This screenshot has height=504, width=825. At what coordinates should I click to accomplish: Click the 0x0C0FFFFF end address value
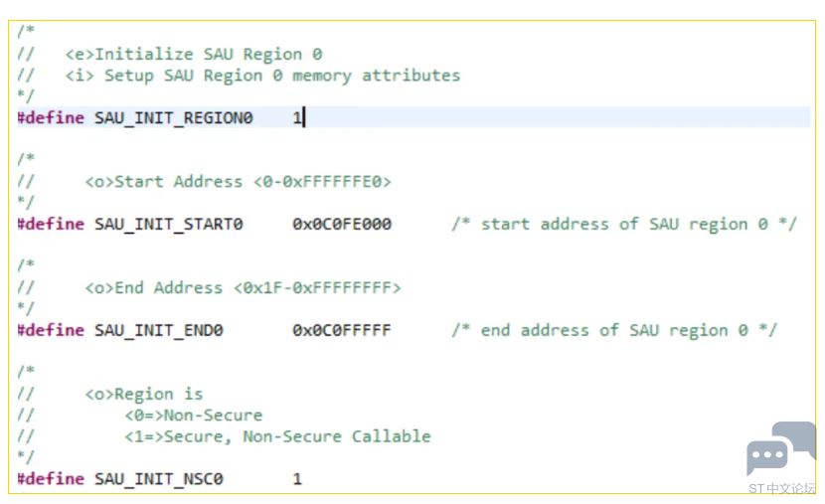point(341,330)
